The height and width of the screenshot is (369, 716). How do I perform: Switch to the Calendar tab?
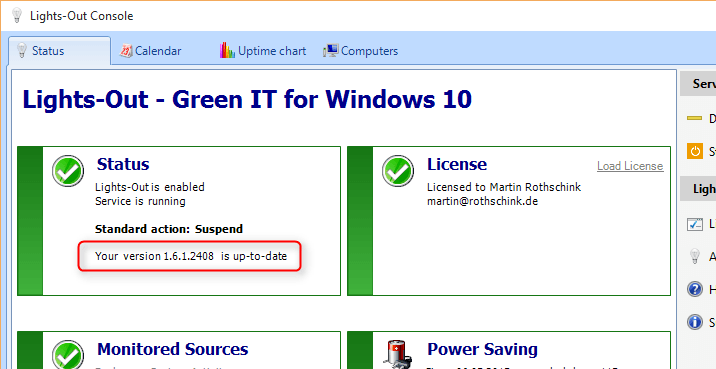click(x=151, y=51)
